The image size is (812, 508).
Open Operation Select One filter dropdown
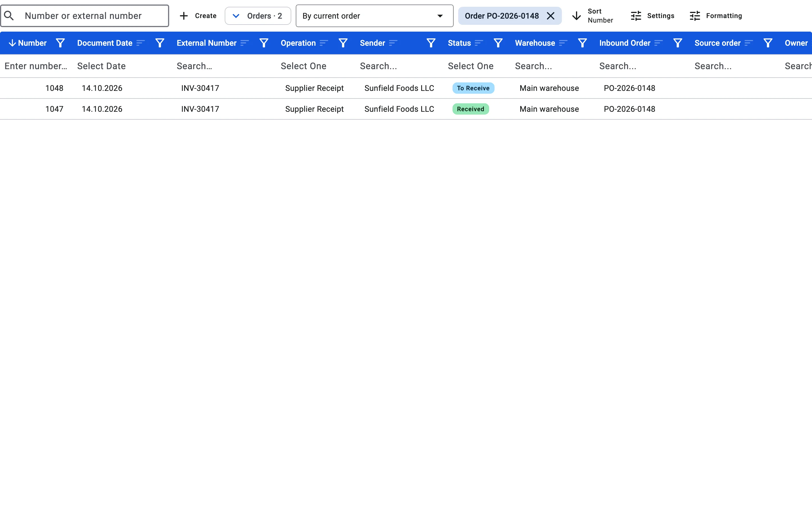click(x=303, y=66)
